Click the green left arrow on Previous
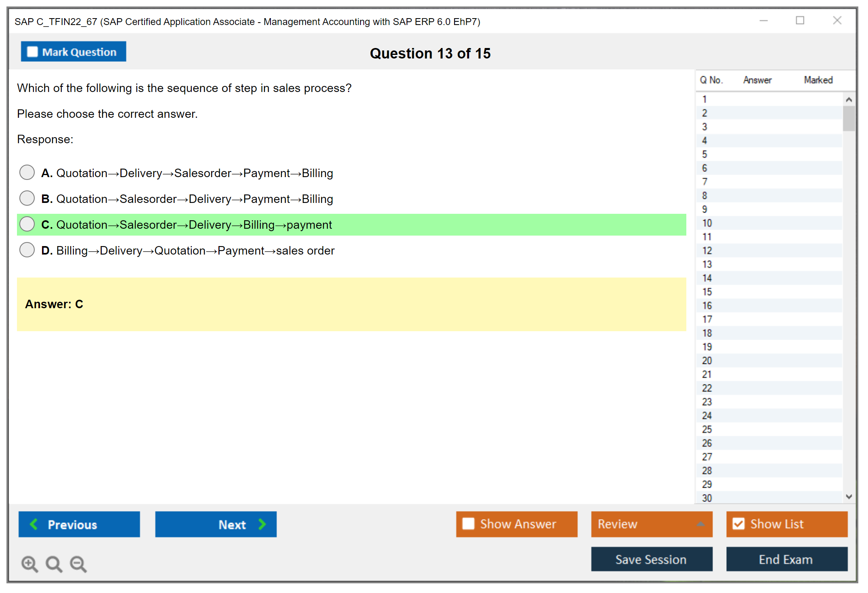This screenshot has width=868, height=593. [34, 524]
